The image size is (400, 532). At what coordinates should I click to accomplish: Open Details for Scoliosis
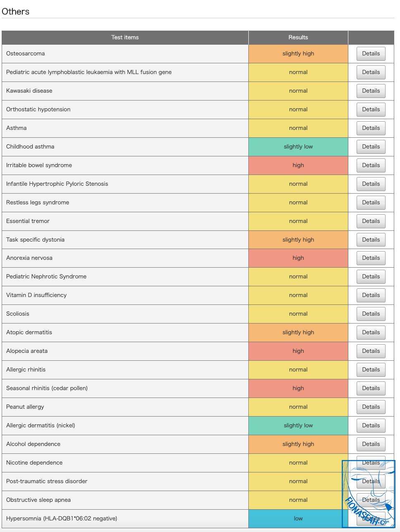click(371, 314)
